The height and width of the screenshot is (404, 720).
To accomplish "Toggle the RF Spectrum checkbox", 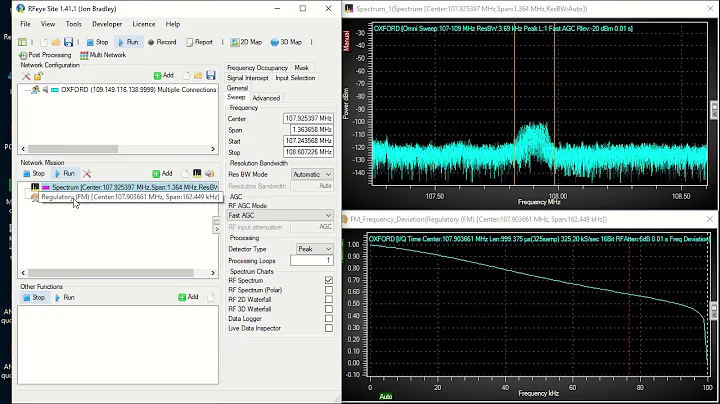I will pyautogui.click(x=329, y=281).
